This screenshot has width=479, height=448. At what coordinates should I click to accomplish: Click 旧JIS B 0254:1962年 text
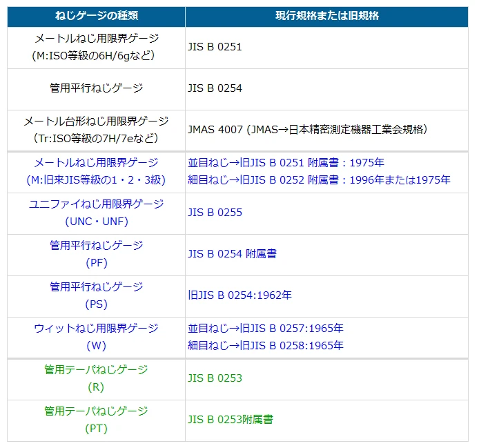(239, 295)
